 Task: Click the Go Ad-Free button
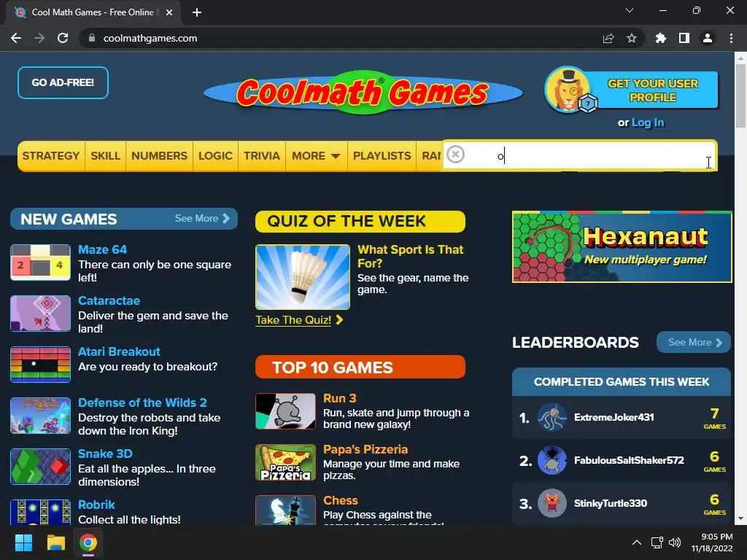coord(63,83)
